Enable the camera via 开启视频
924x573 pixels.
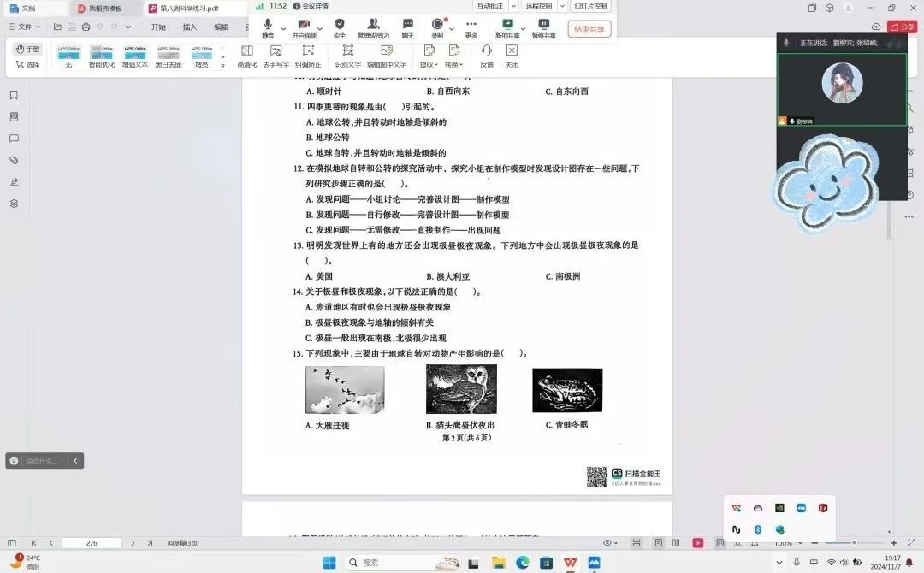click(305, 28)
